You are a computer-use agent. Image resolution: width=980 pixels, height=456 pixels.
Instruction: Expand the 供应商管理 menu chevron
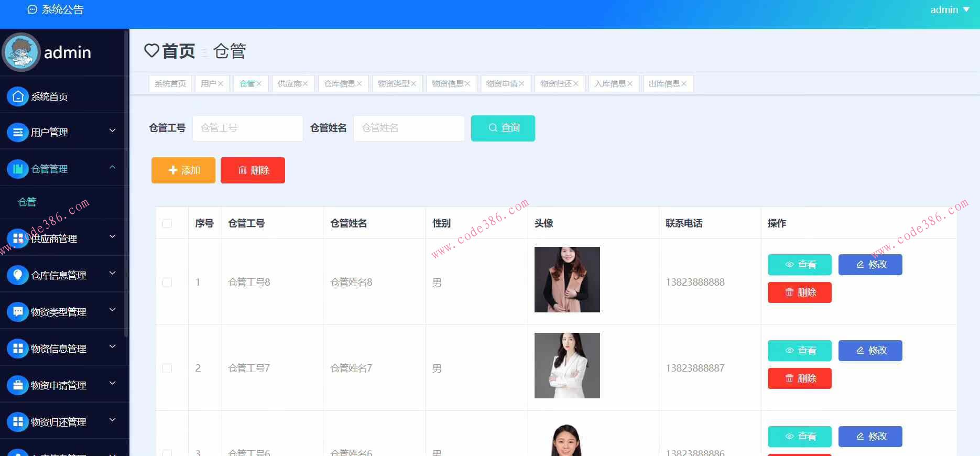tap(112, 236)
